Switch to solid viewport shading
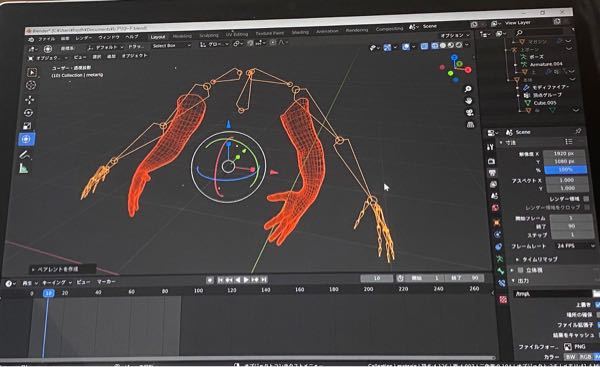This screenshot has width=600, height=367. (x=443, y=45)
